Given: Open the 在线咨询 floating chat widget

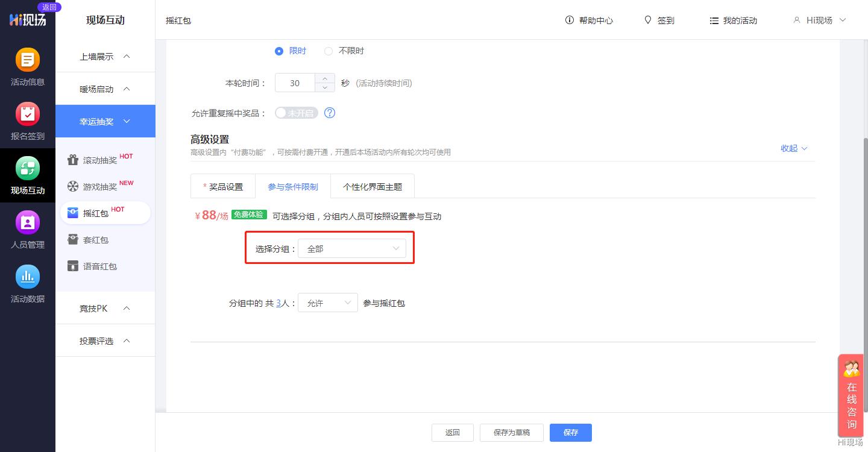Looking at the screenshot, I should 851,396.
